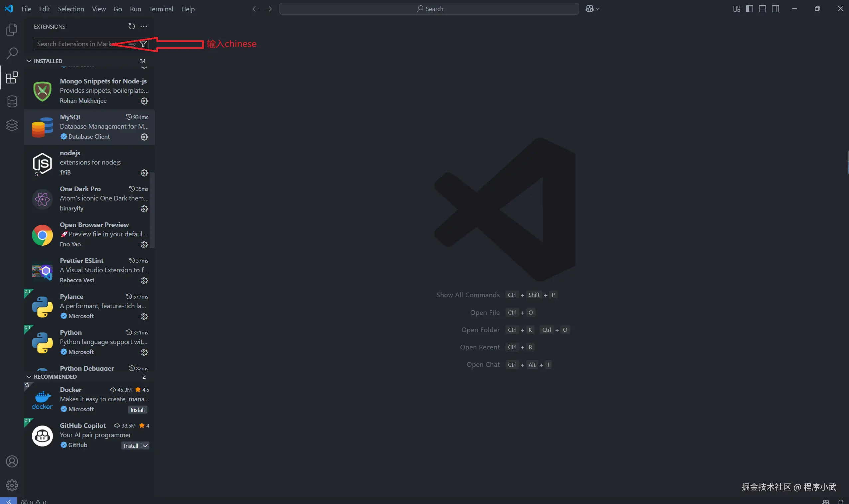Open the GitHub Copilot Install dropdown arrow
Image resolution: width=849 pixels, height=504 pixels.
[x=145, y=445]
